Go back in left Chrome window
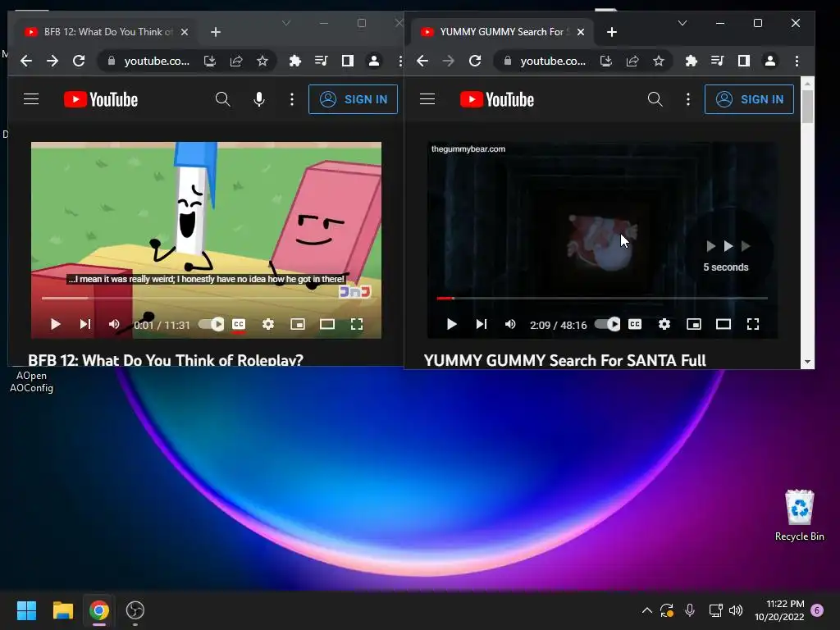 coord(25,61)
